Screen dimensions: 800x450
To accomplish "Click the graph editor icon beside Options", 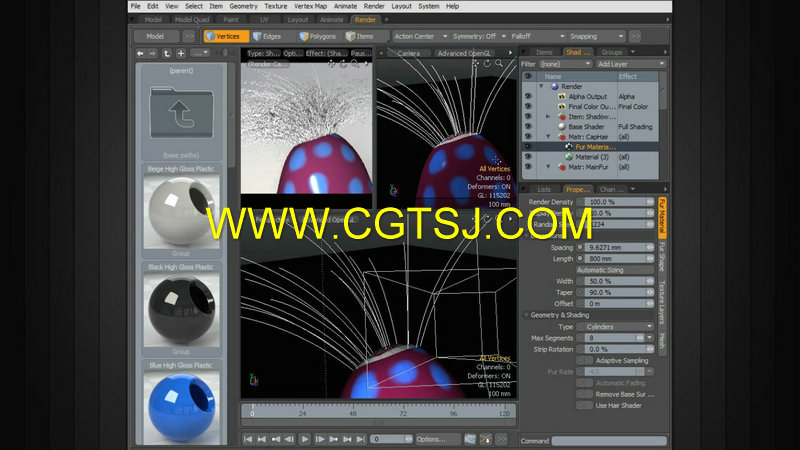I will 470,439.
